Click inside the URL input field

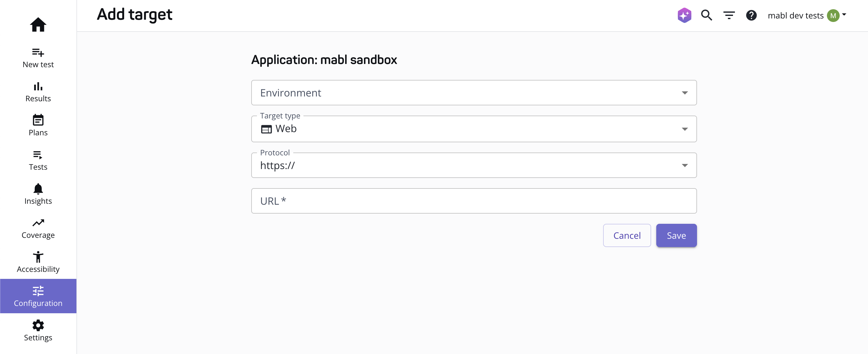(473, 201)
